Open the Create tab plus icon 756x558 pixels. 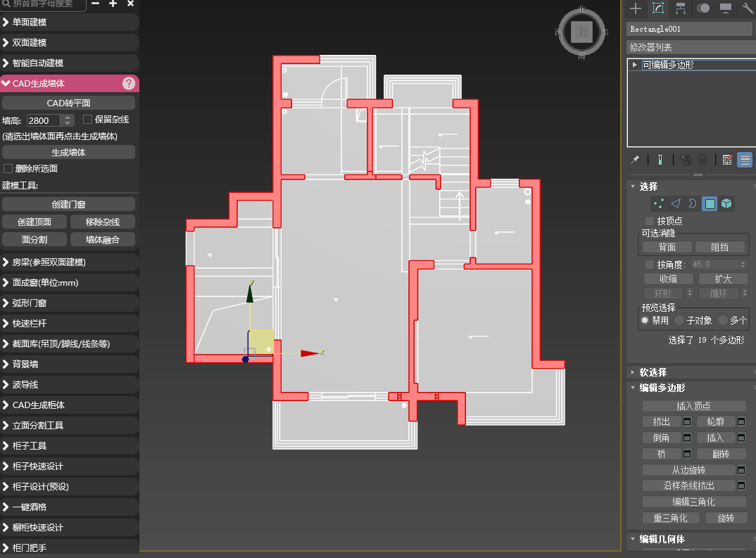636,8
